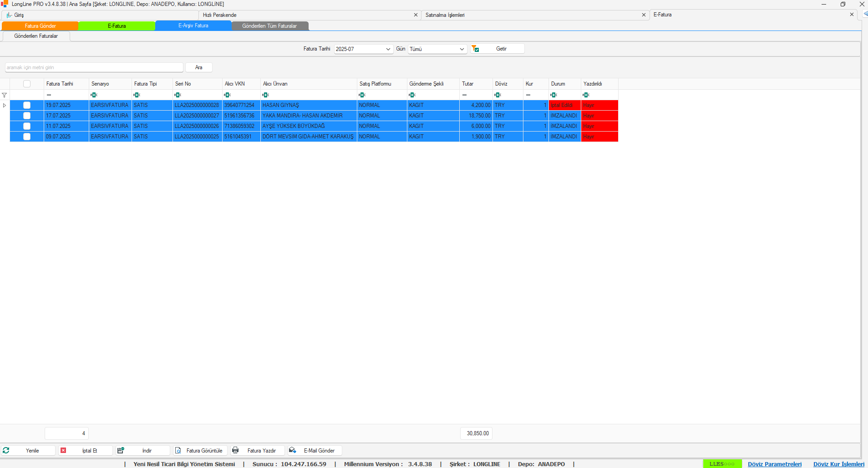
Task: Click the Getir filter icon
Action: [475, 49]
